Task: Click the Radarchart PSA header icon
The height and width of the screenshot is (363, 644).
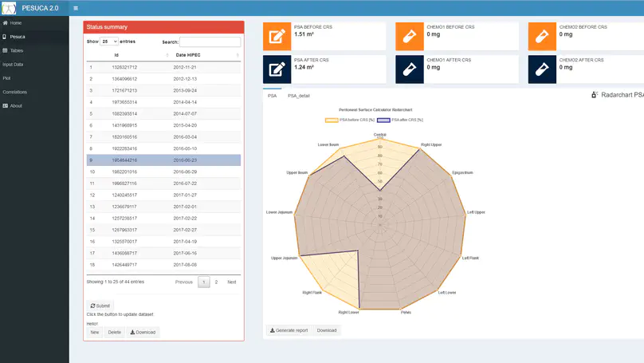Action: [x=595, y=95]
